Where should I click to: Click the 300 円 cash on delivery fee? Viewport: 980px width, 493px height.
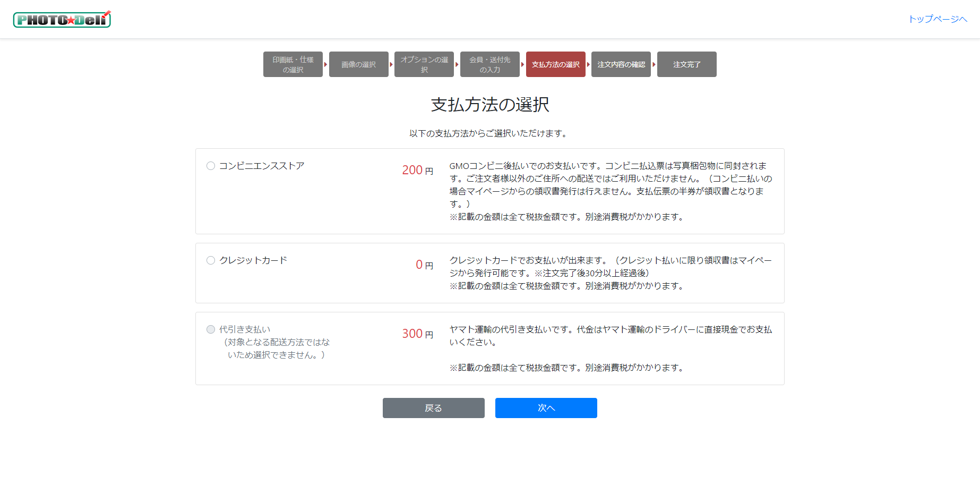coord(417,334)
